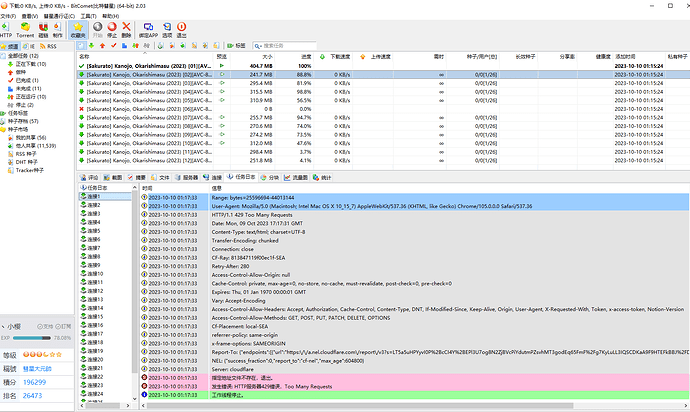Click the Bind APP (绑定APP) toolbar icon
Image resolution: width=690 pixels, height=412 pixels.
point(148,30)
